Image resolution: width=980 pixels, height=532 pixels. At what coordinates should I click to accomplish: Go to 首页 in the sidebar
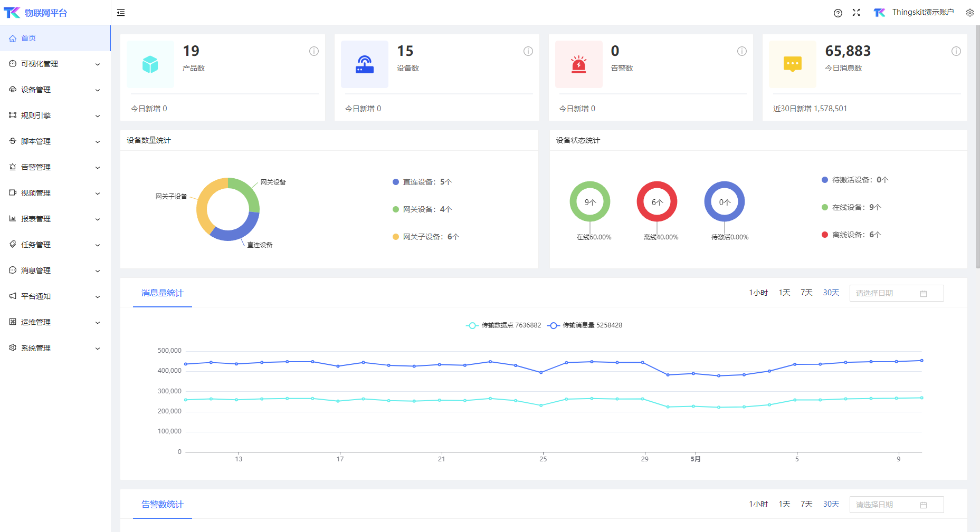point(55,38)
